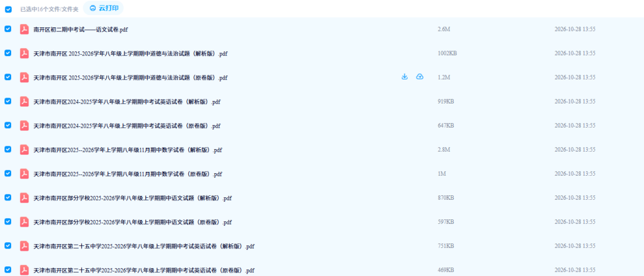Screen dimensions: 644x276
Task: Uncheck checkbox for 11月期中数学试卷（解析版）.pdf
Action: 8,149
